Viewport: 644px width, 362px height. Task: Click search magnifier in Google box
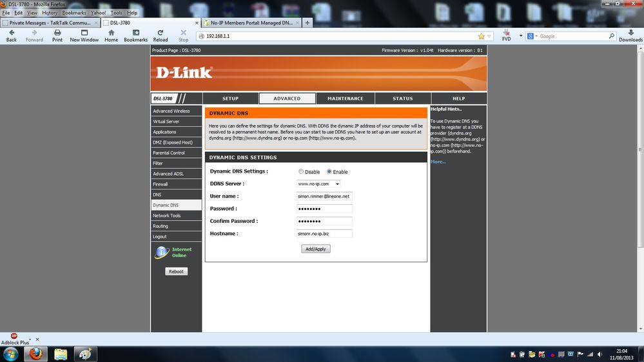(611, 36)
